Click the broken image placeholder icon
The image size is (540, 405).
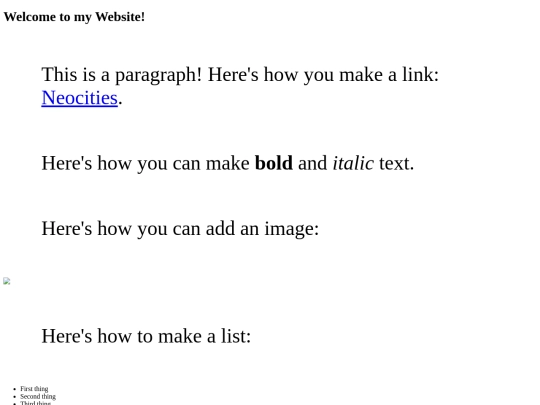click(x=7, y=281)
